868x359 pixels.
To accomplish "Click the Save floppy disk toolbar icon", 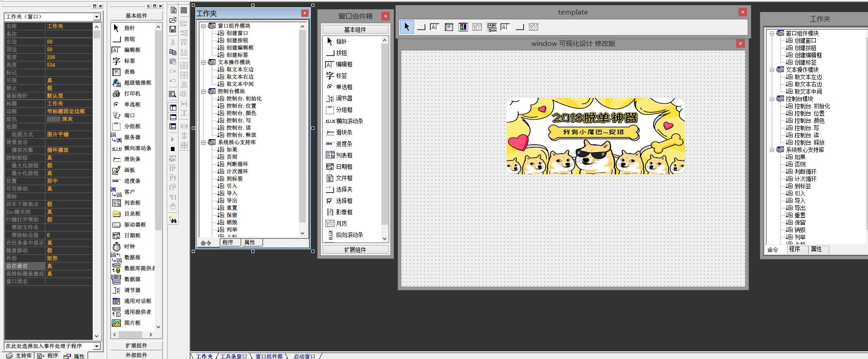I will pyautogui.click(x=173, y=29).
